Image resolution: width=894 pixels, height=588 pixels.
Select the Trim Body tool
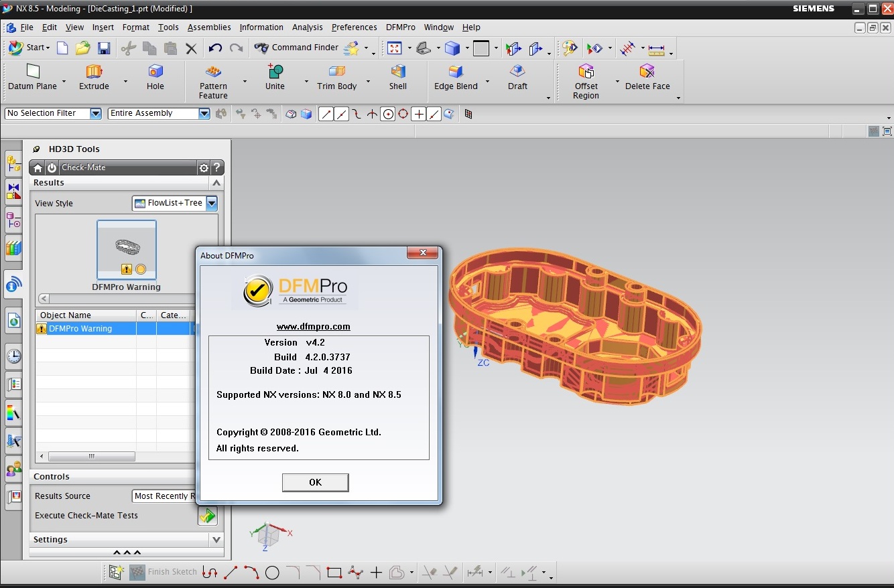pos(337,78)
